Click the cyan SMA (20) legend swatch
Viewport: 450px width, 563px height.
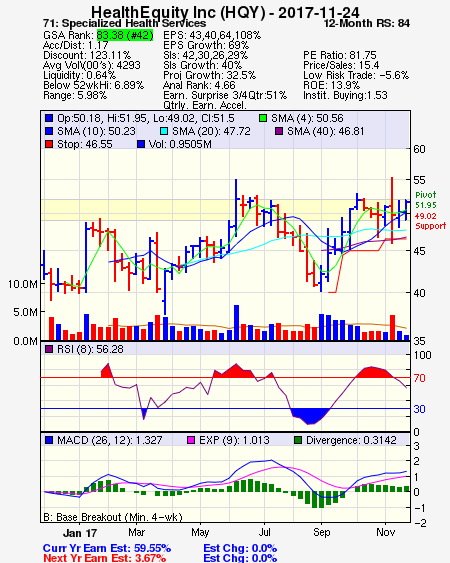click(164, 131)
